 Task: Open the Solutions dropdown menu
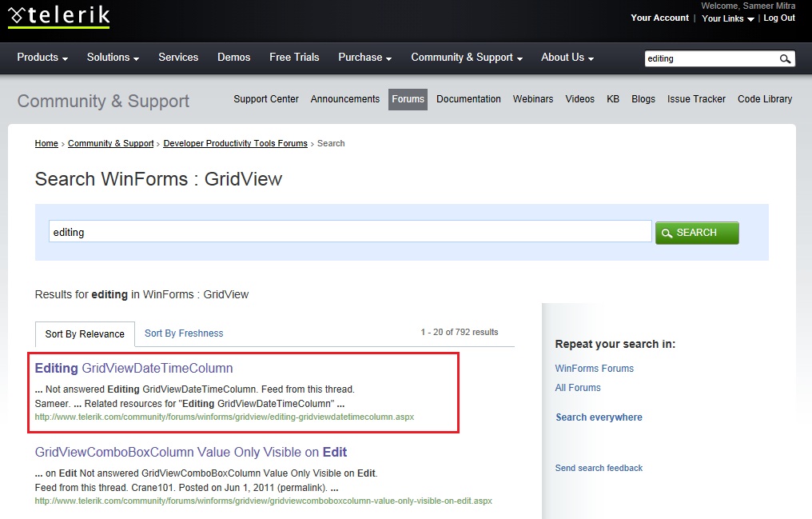click(x=113, y=58)
